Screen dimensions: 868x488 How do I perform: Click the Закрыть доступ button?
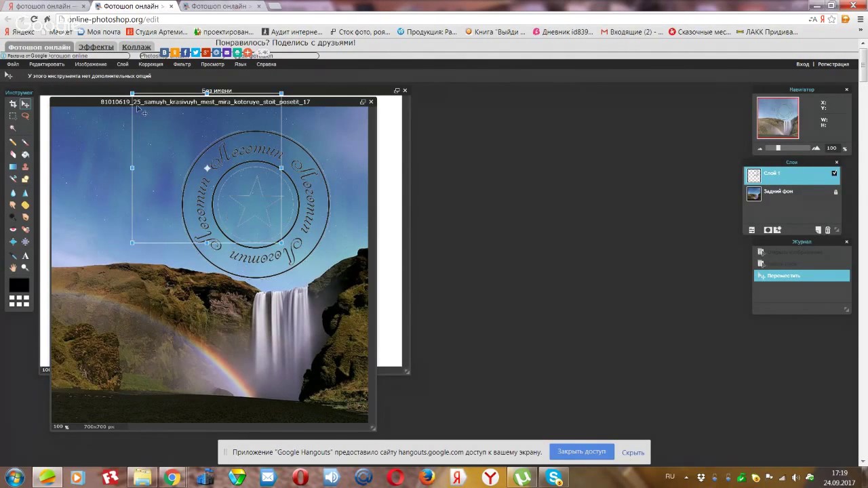(581, 452)
